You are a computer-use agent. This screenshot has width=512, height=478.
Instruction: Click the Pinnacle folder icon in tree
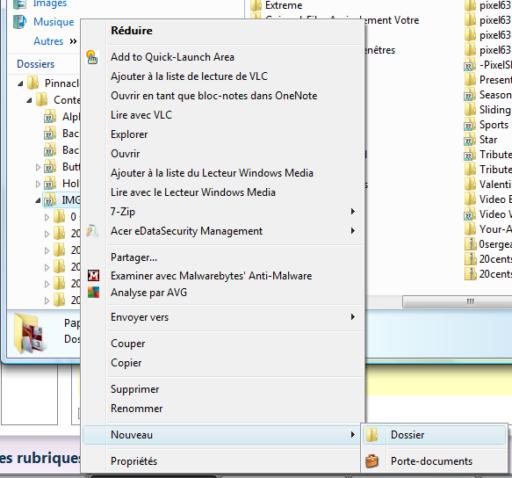point(33,83)
